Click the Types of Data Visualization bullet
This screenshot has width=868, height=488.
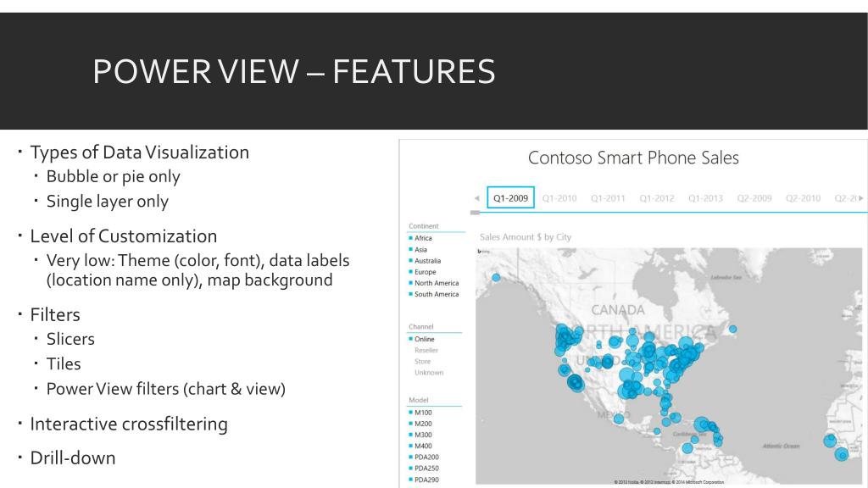pos(140,152)
